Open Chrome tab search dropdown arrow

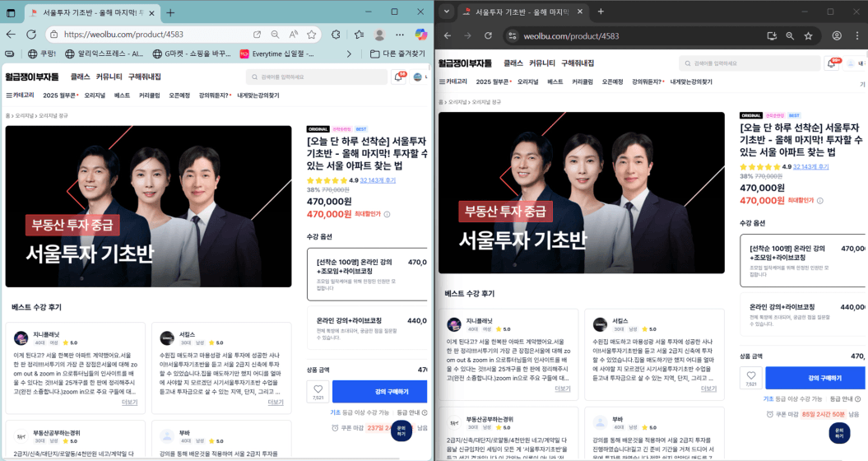(x=447, y=12)
